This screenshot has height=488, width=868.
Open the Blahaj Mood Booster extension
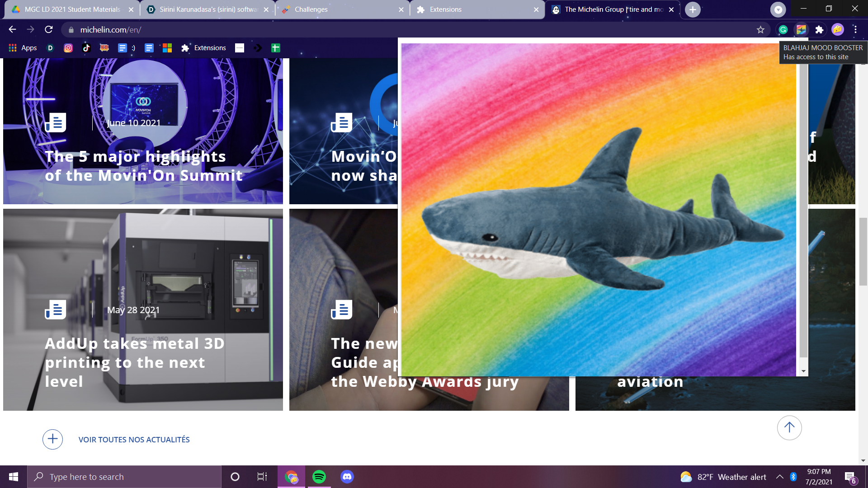pyautogui.click(x=801, y=30)
